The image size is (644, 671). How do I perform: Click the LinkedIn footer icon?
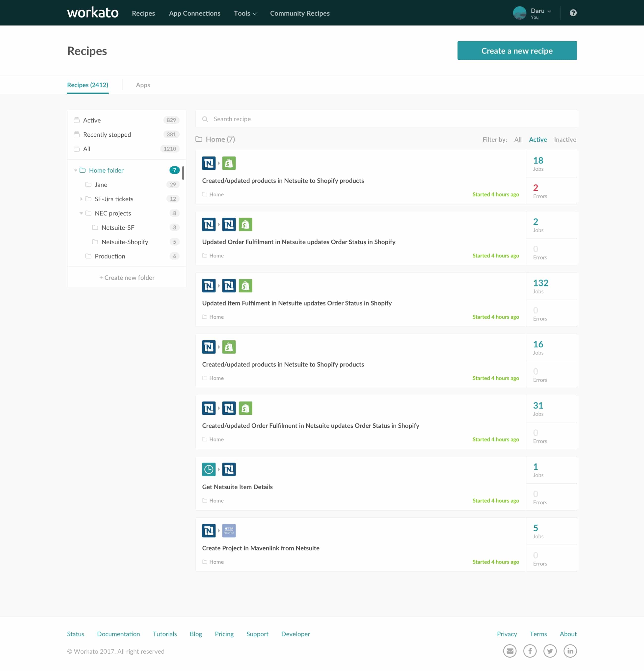point(570,651)
